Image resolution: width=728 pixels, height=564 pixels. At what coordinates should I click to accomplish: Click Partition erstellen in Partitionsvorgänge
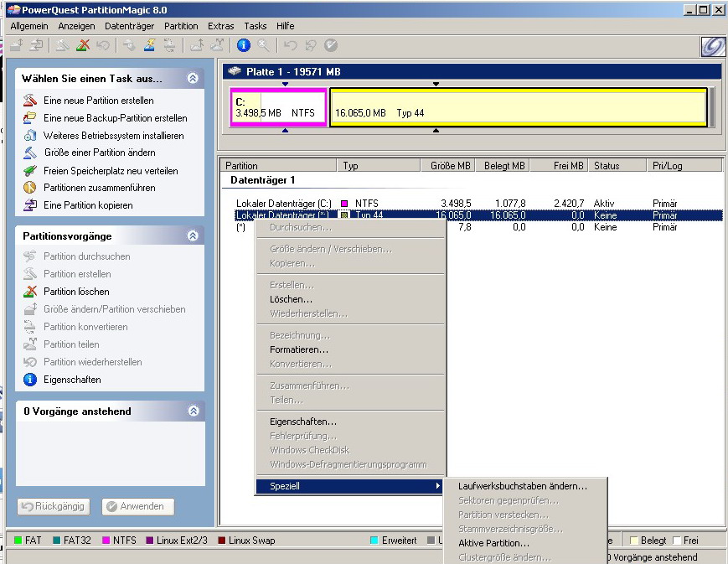pos(77,274)
